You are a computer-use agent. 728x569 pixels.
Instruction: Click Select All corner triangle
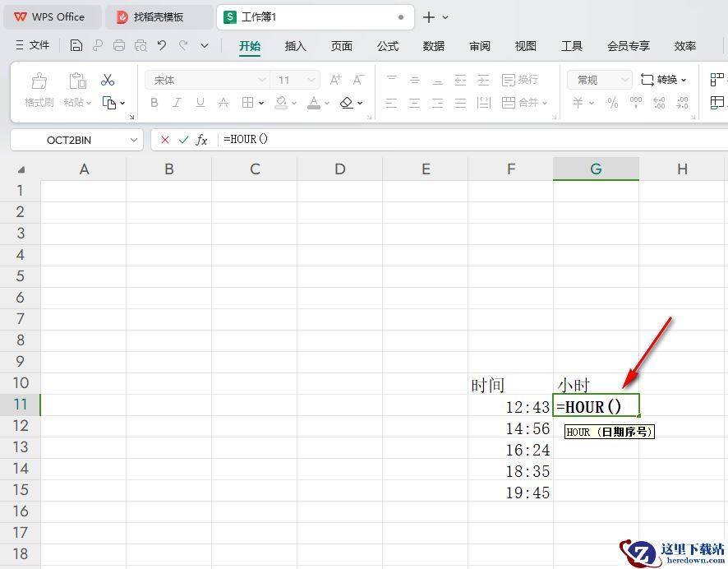(21, 169)
